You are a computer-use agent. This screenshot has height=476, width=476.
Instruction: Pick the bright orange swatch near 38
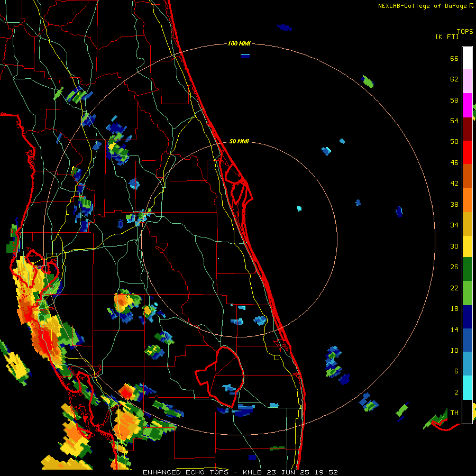click(x=467, y=200)
